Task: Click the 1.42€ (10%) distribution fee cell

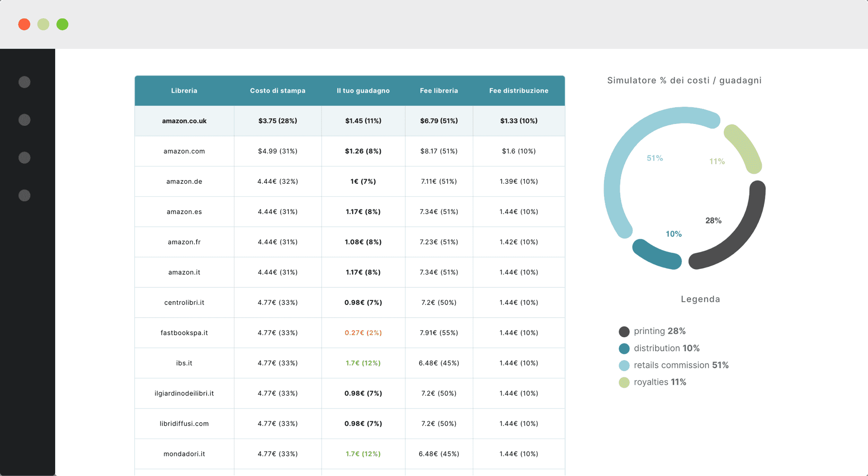Action: click(x=519, y=242)
